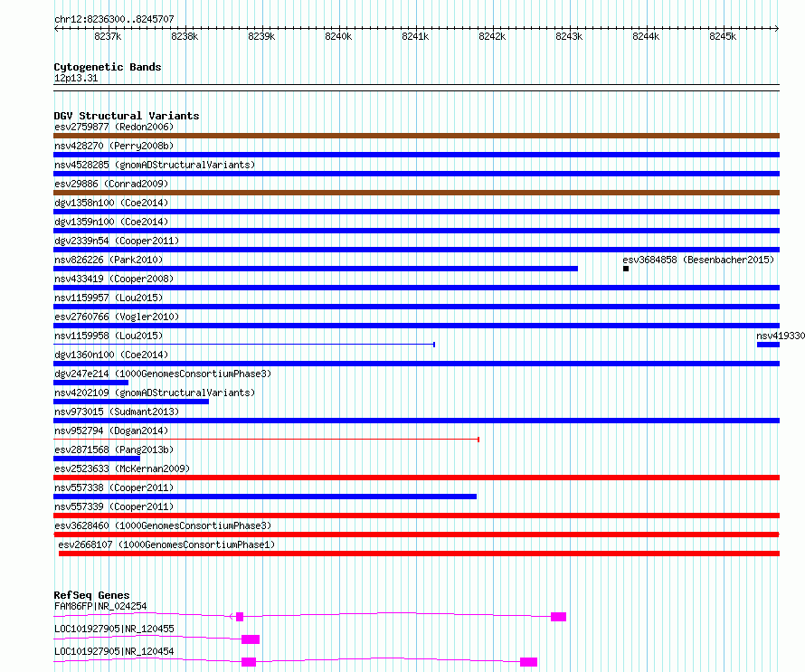Select the brown bar under esv2759877
The image size is (805, 672).
point(416,136)
